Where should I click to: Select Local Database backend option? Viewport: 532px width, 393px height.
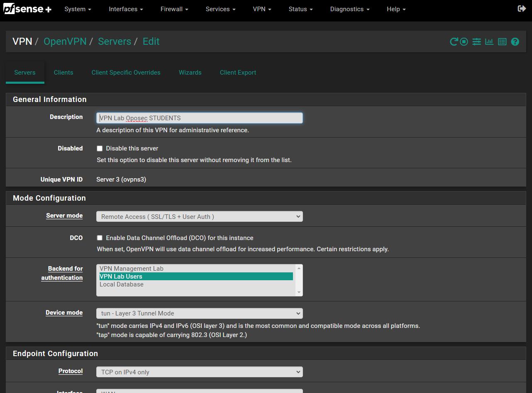coord(195,284)
